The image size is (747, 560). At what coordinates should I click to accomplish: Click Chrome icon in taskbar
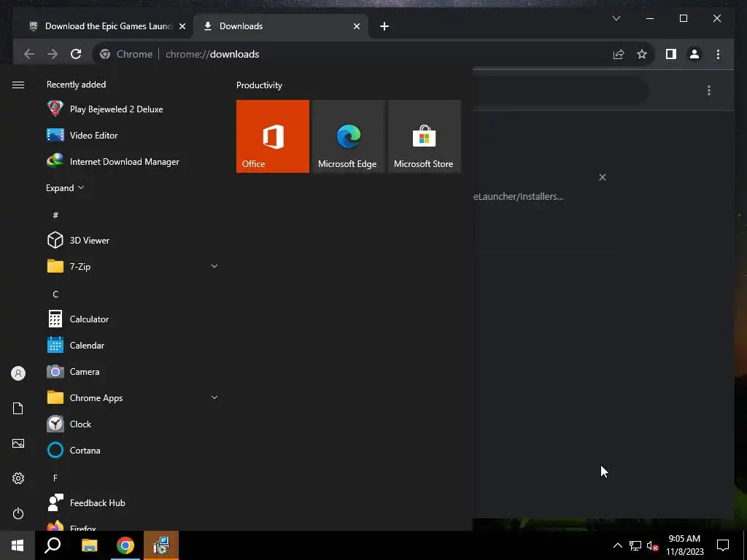(125, 545)
